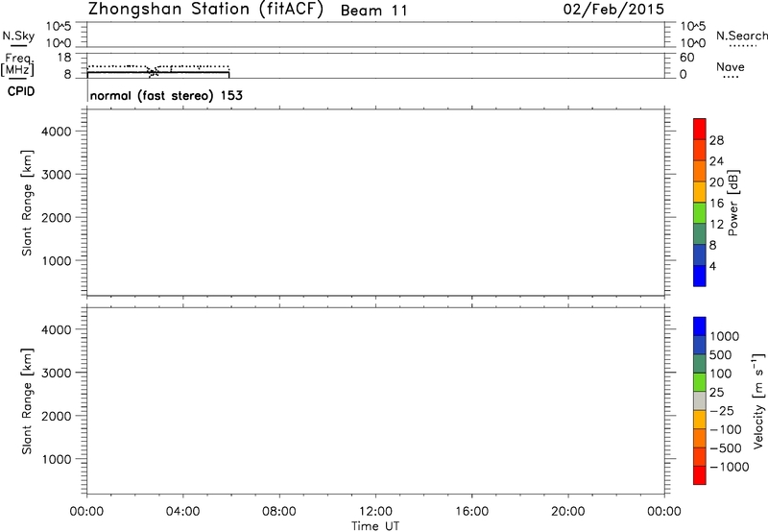The height and width of the screenshot is (532, 768).
Task: Click the lower Slant Range [km] label
Action: click(27, 401)
